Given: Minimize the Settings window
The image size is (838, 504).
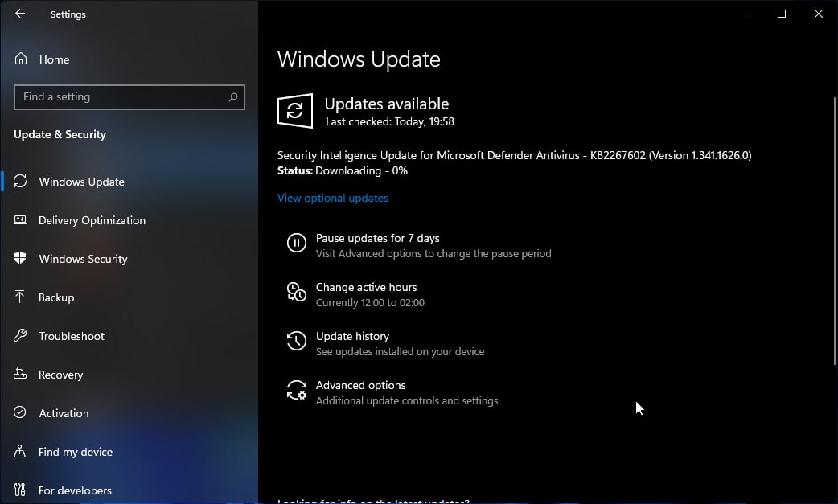Looking at the screenshot, I should [x=745, y=14].
